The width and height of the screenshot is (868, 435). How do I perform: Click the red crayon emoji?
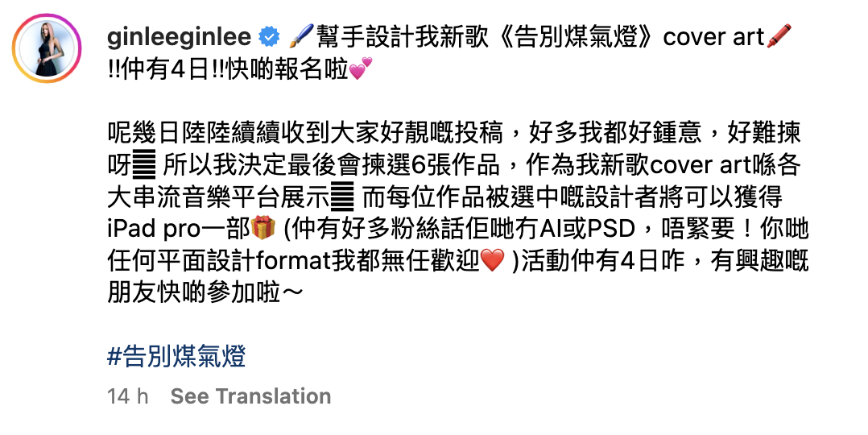(779, 35)
